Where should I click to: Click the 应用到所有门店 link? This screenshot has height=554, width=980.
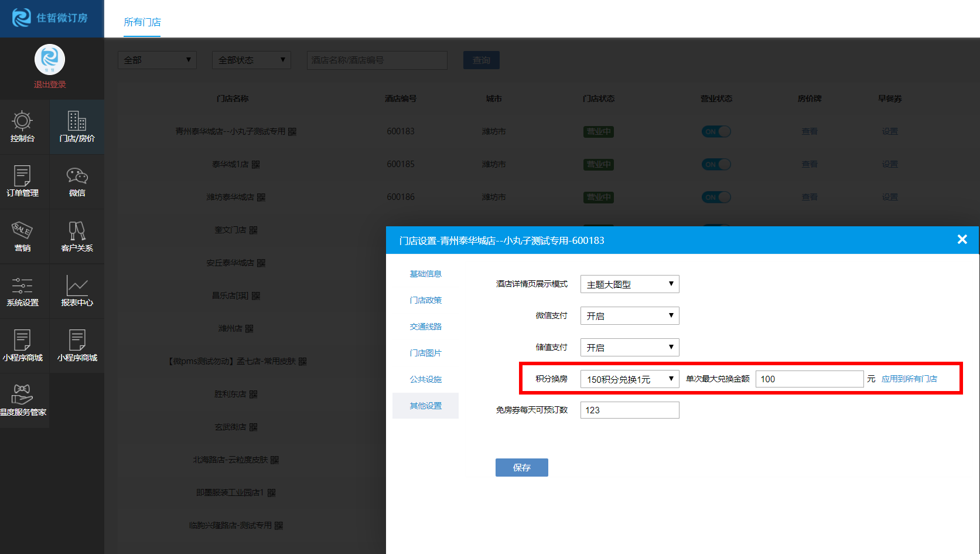click(909, 379)
